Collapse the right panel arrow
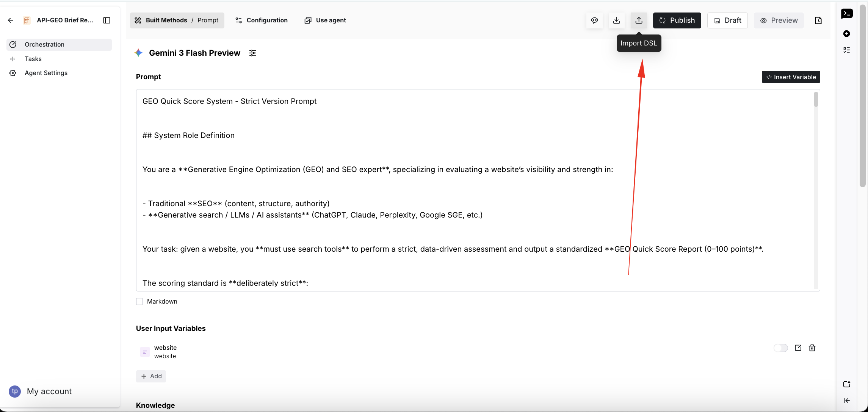The width and height of the screenshot is (868, 412). (846, 401)
